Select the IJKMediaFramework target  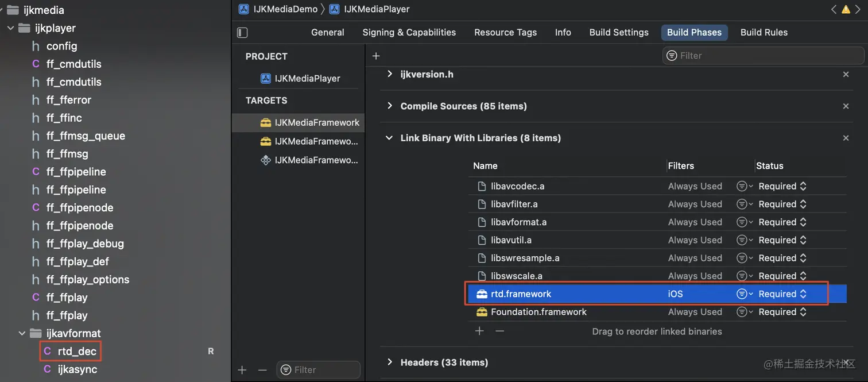point(298,122)
